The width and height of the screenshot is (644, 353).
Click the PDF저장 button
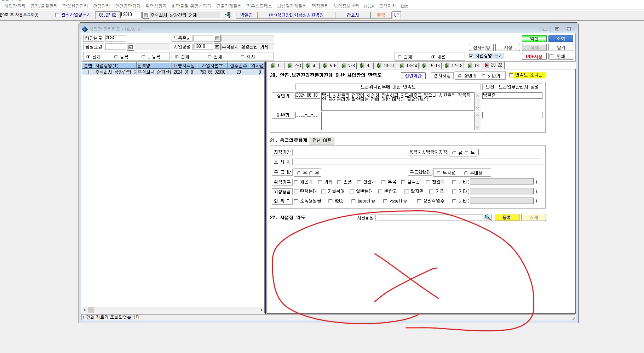534,56
